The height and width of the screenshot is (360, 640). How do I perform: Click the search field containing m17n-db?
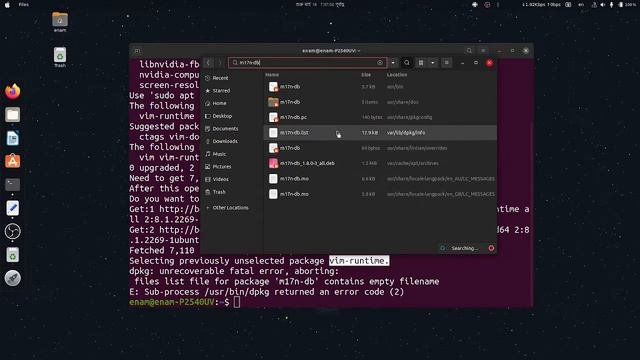coord(307,62)
